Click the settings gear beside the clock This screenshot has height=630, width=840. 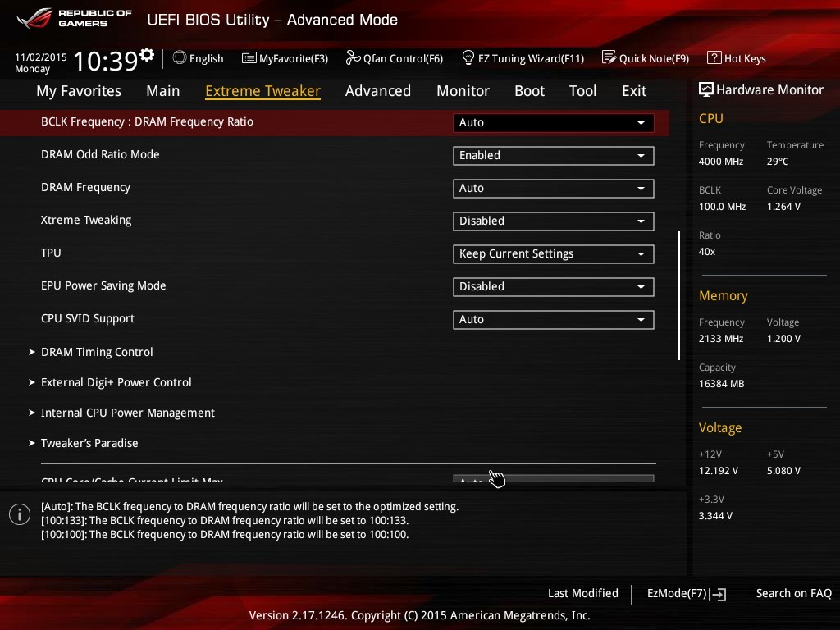tap(147, 54)
